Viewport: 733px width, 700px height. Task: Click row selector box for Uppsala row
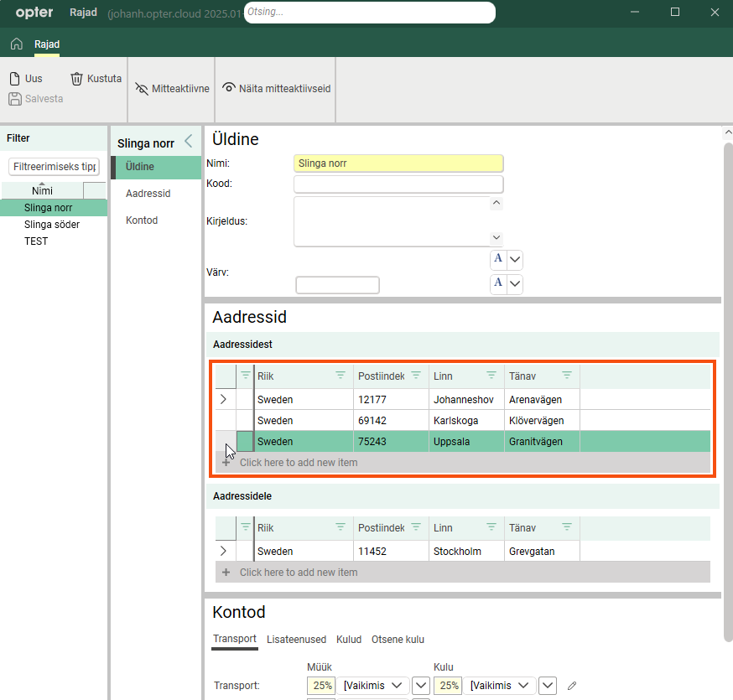tap(245, 442)
